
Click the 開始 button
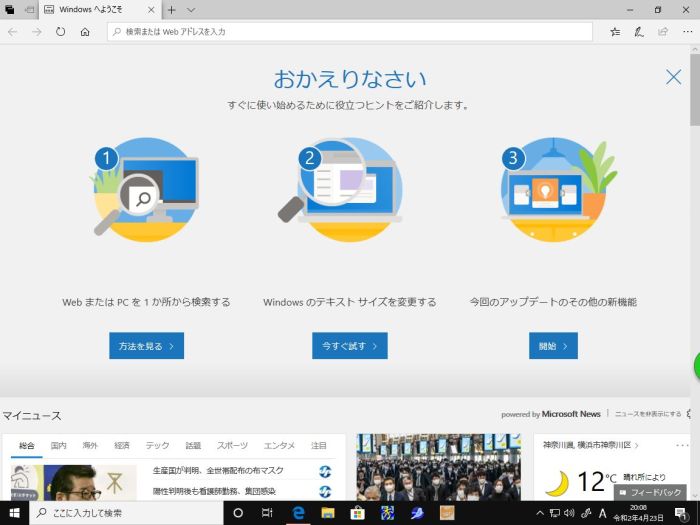[553, 346]
